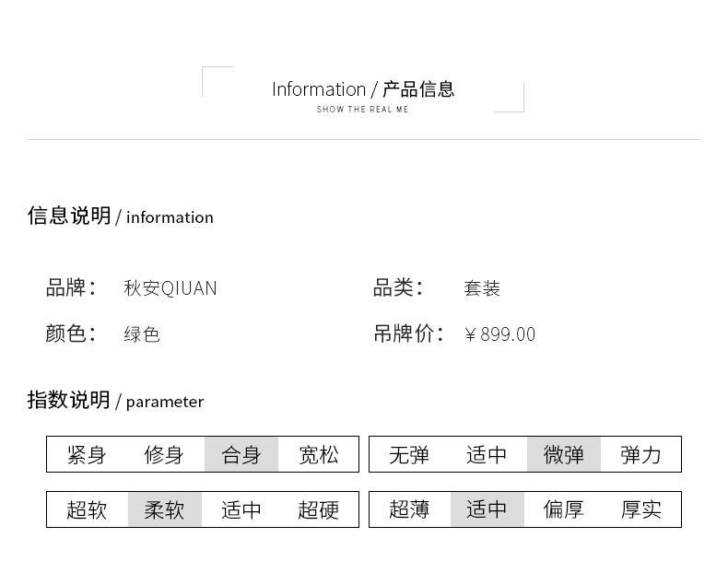Click the 套装 category value

coord(482,288)
